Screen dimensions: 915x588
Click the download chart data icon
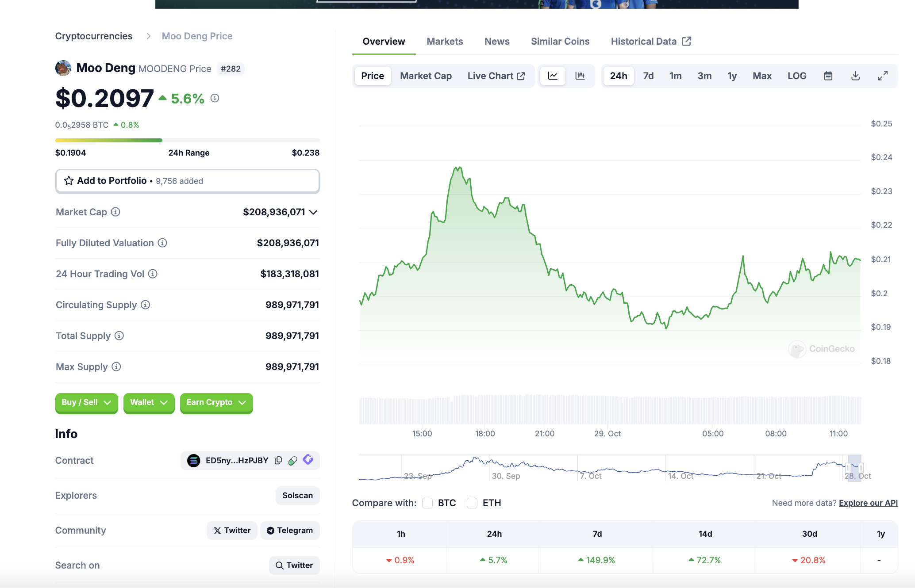click(x=855, y=76)
